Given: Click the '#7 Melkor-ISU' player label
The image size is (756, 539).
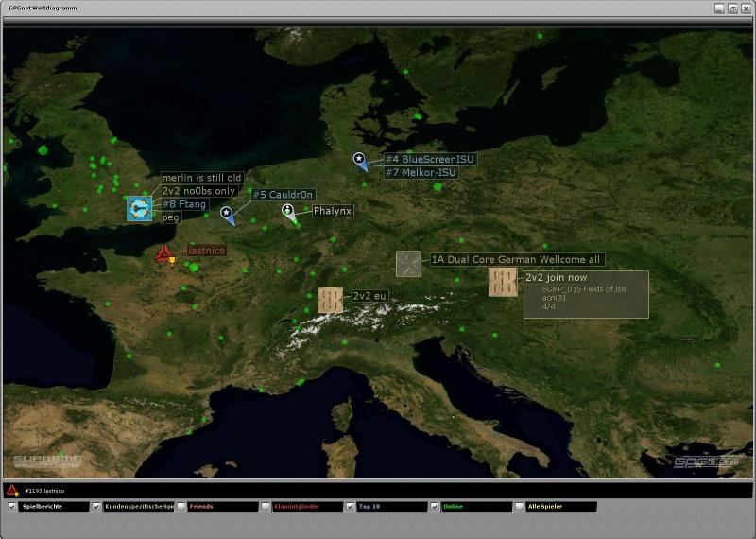Looking at the screenshot, I should (421, 172).
